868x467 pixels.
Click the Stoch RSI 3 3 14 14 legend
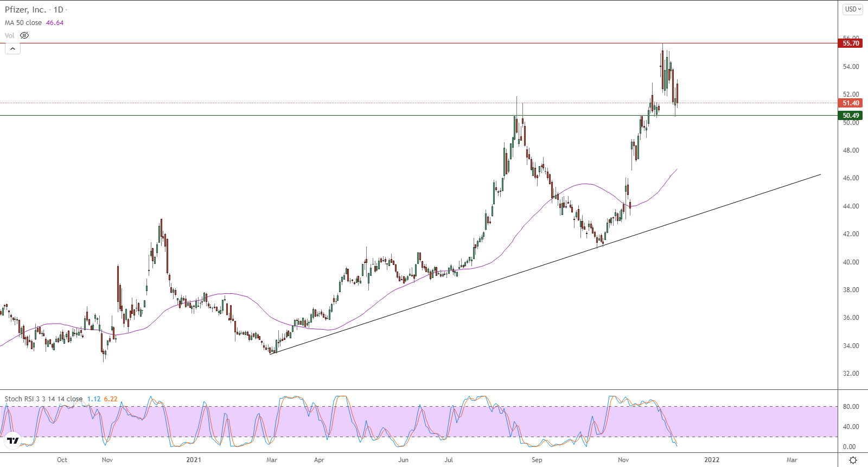click(43, 399)
